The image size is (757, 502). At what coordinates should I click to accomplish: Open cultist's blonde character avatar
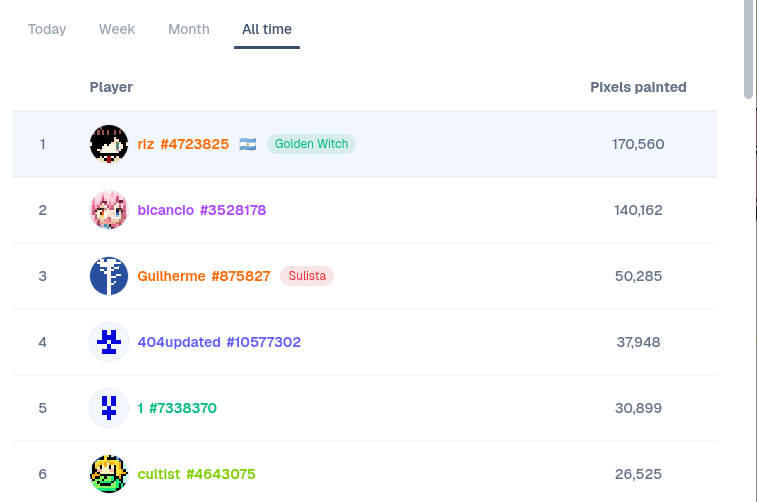(109, 474)
